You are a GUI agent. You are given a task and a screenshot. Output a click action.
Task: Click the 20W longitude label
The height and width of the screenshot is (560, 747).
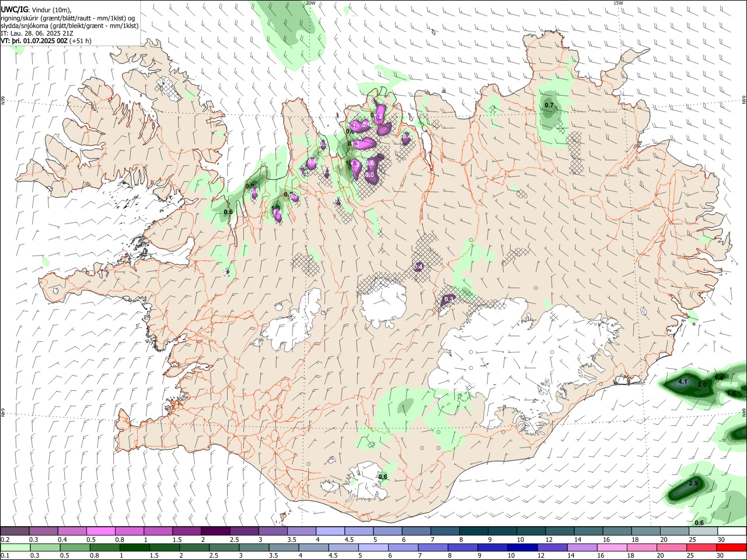[310, 3]
